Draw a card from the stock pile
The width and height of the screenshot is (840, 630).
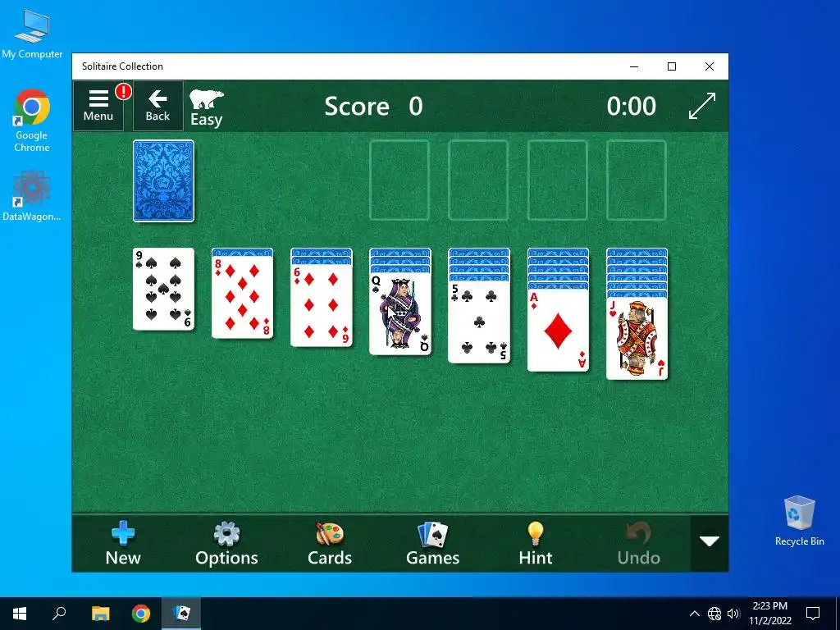tap(163, 180)
